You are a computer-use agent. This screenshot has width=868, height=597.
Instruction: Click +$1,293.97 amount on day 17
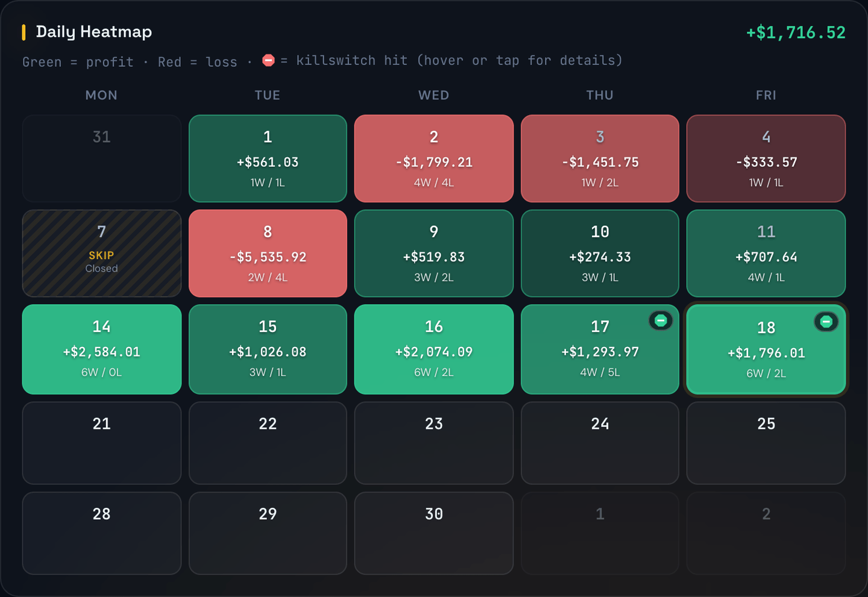point(600,352)
